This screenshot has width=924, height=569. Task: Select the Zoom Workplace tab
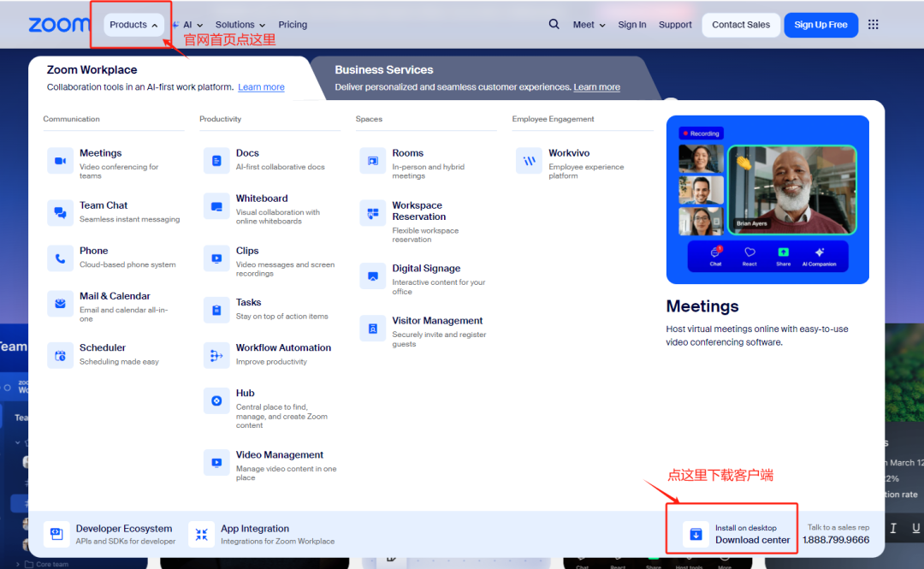[x=92, y=70]
